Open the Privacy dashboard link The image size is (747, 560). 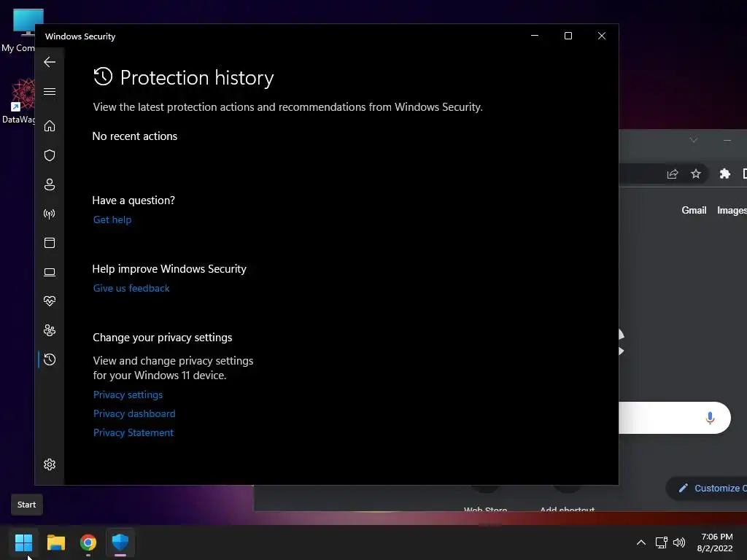click(x=134, y=414)
